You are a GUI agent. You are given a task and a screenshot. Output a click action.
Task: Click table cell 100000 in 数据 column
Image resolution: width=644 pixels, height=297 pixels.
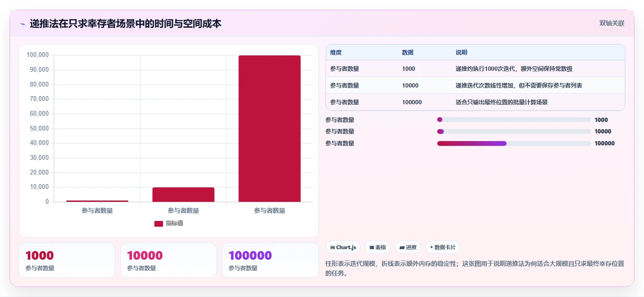point(412,102)
